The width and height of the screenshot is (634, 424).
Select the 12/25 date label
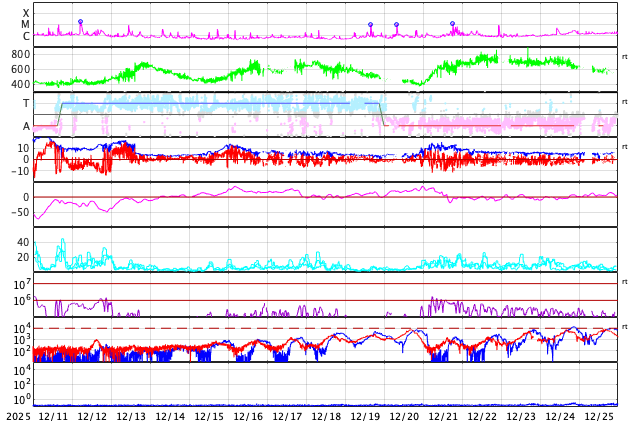click(599, 417)
